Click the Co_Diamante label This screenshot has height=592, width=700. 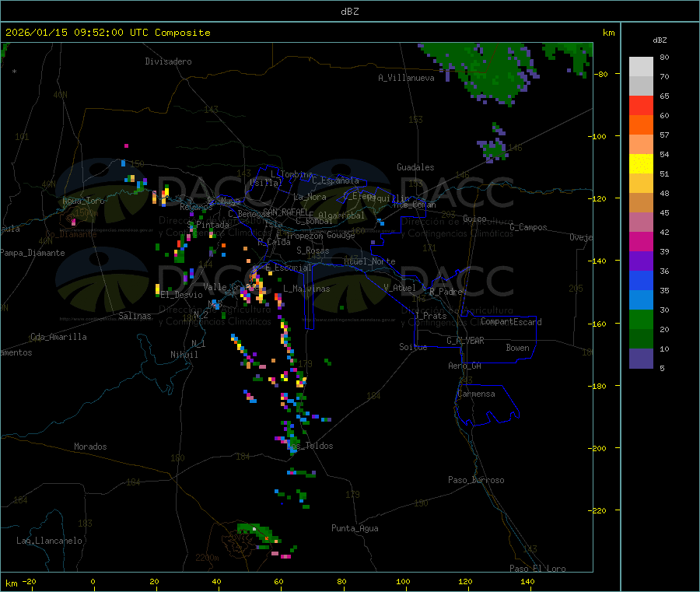pos(71,234)
